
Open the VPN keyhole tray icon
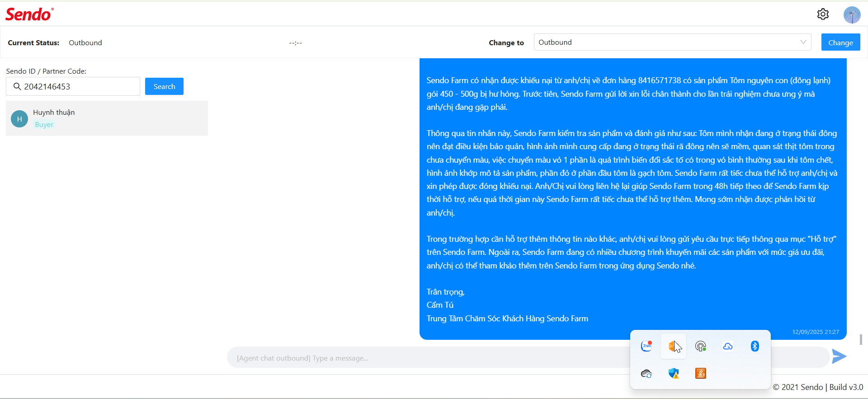click(701, 347)
